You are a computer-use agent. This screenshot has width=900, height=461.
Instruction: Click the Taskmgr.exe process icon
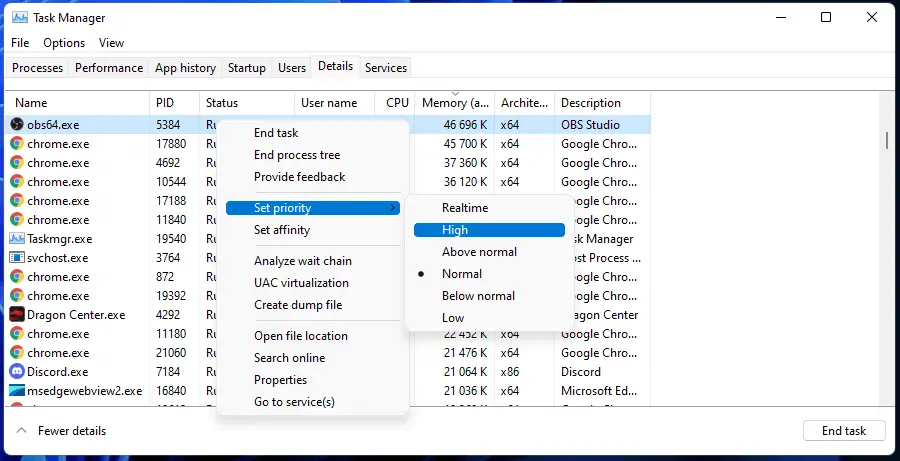click(x=17, y=238)
